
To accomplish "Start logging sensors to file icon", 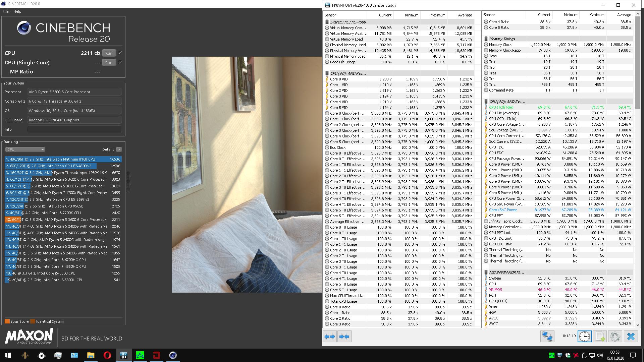I will tap(600, 337).
